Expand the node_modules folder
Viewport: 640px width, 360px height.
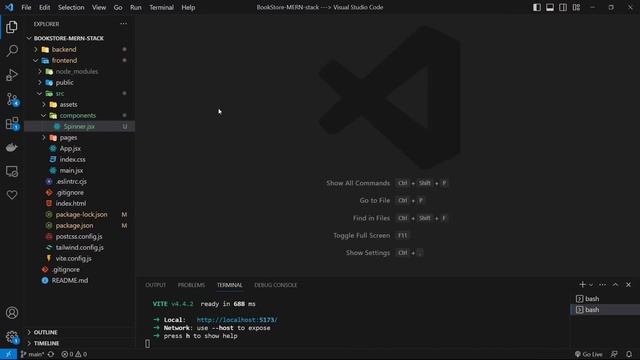[x=79, y=71]
